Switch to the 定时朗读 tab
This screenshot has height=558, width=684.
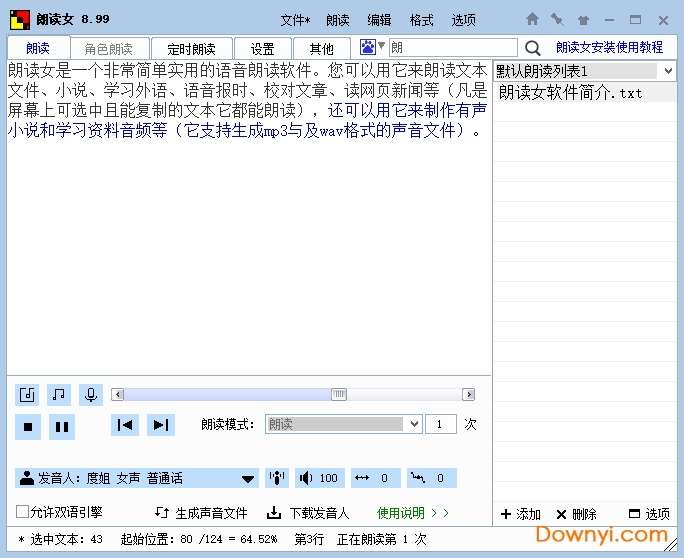[x=192, y=49]
